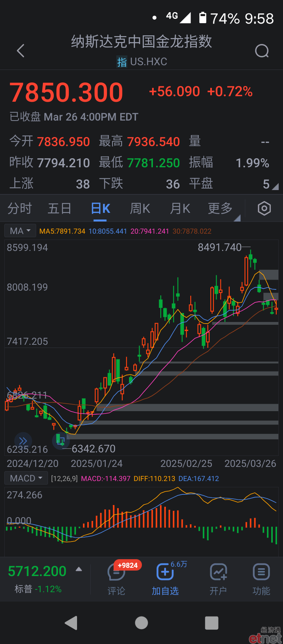283x644 pixels.
Task: Tap the 8491.740 high price label
Action: pos(220,247)
